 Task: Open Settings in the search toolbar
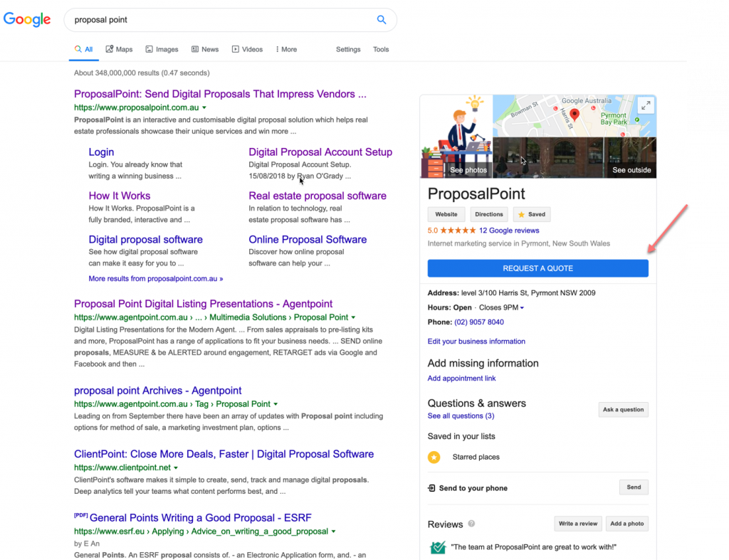tap(347, 49)
